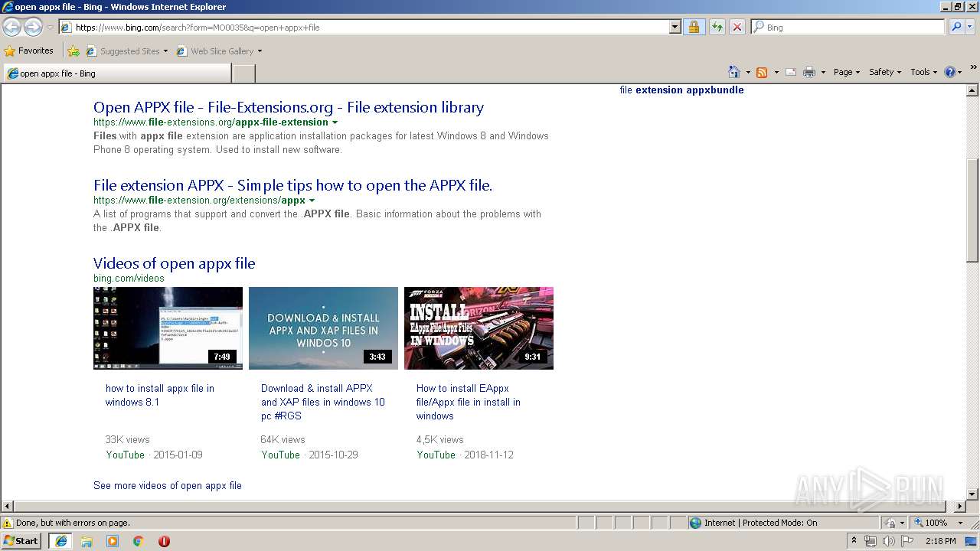
Task: Click the Home page icon
Action: coord(734,72)
